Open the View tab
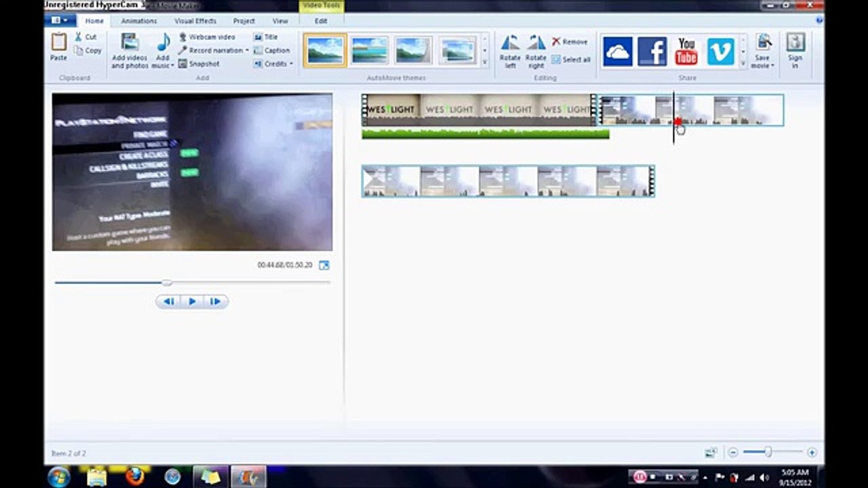The height and width of the screenshot is (488, 868). 280,21
